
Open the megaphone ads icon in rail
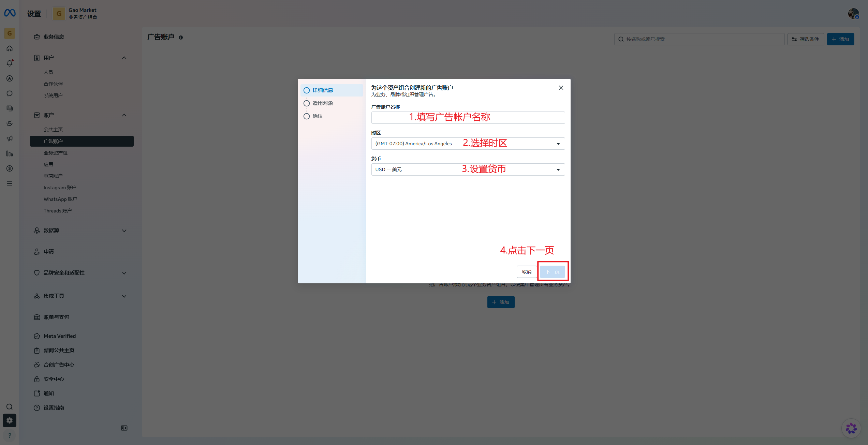coord(10,138)
